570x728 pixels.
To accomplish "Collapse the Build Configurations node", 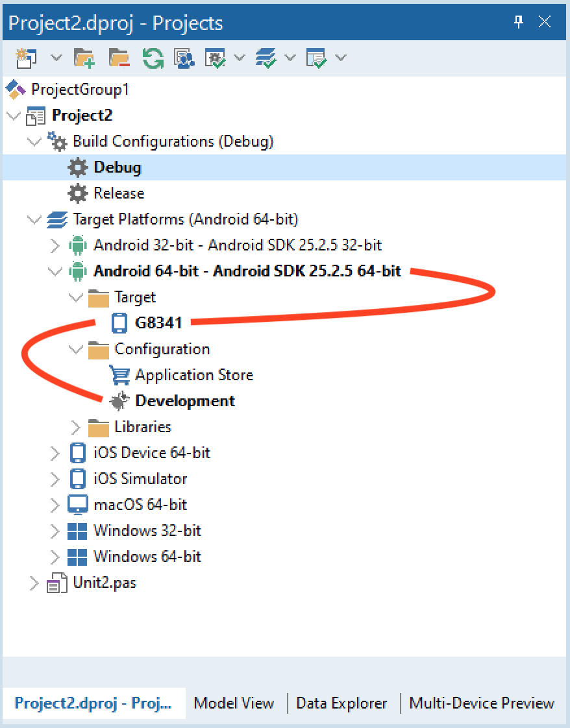I will (x=34, y=141).
